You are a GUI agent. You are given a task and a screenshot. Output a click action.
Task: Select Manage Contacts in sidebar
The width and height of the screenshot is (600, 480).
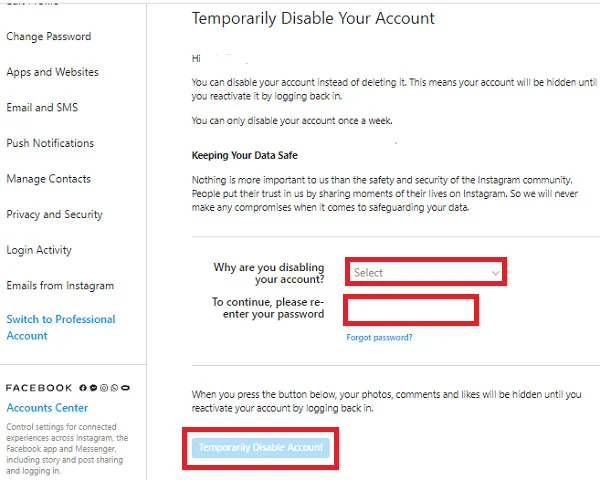click(49, 179)
